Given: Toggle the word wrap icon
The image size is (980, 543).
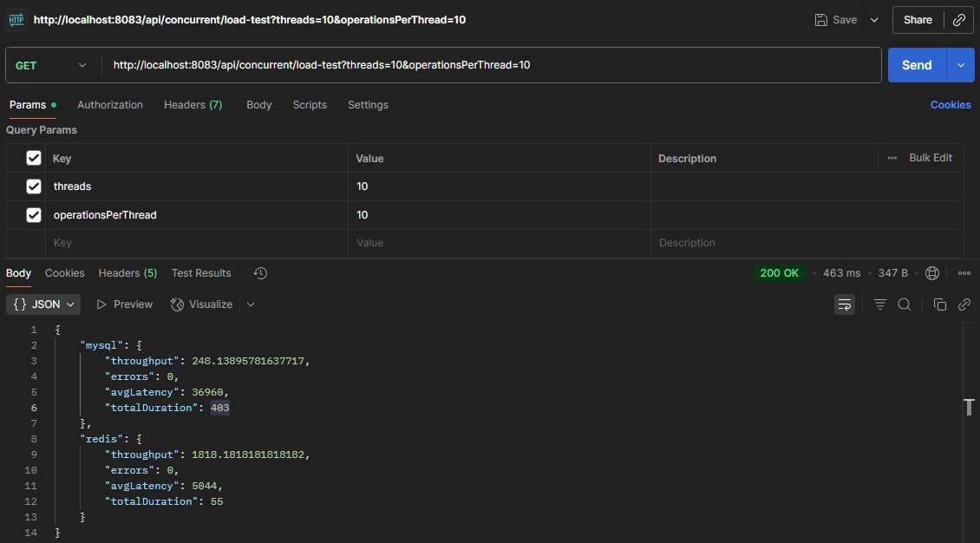Looking at the screenshot, I should (x=845, y=304).
